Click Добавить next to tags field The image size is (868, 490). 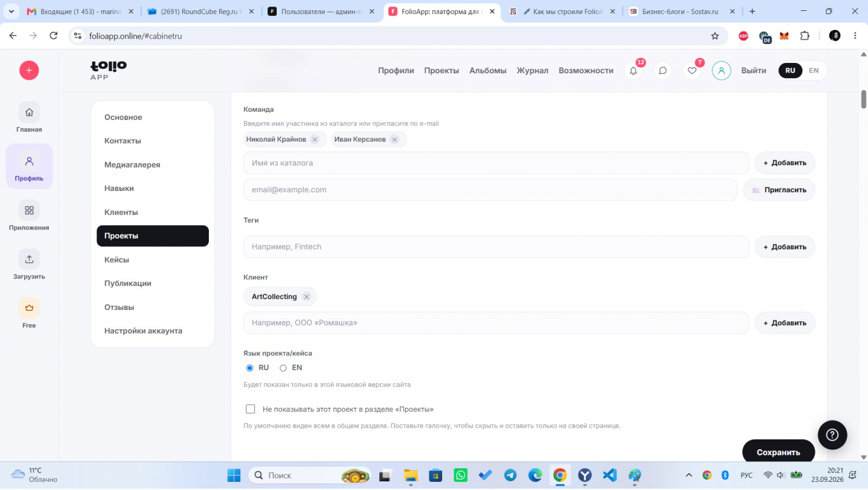point(785,247)
